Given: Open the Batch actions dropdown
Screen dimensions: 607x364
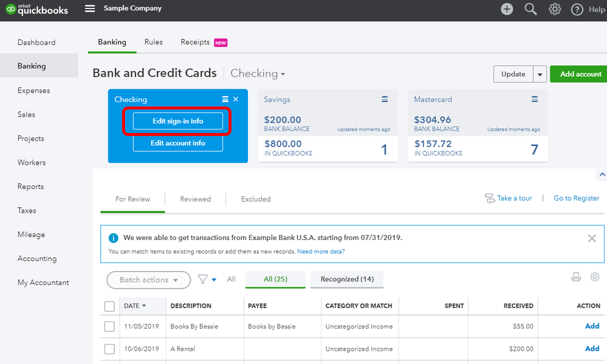Looking at the screenshot, I should pos(149,280).
